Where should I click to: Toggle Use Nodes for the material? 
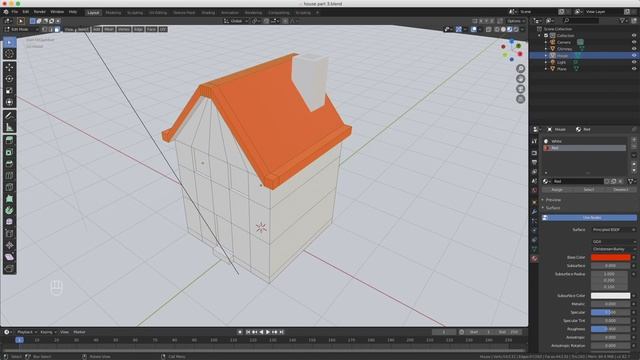589,218
